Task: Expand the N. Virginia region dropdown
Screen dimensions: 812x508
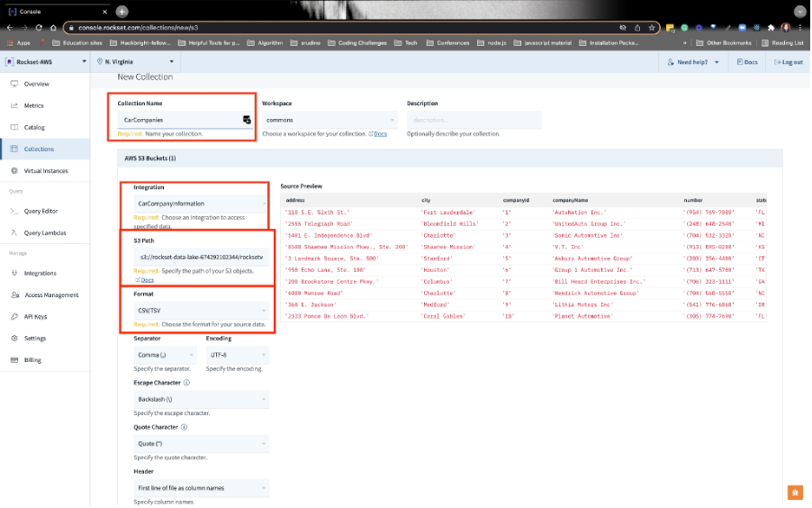Action: [136, 61]
